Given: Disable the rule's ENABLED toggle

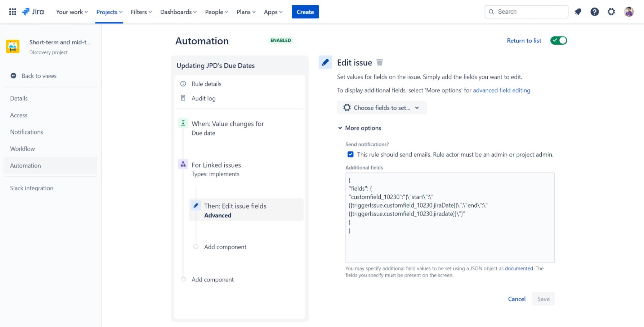Looking at the screenshot, I should [x=559, y=40].
